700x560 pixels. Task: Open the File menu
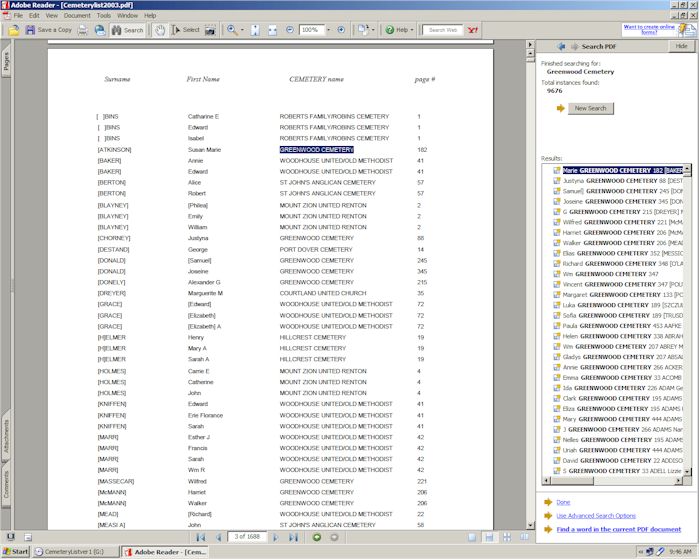coord(18,15)
